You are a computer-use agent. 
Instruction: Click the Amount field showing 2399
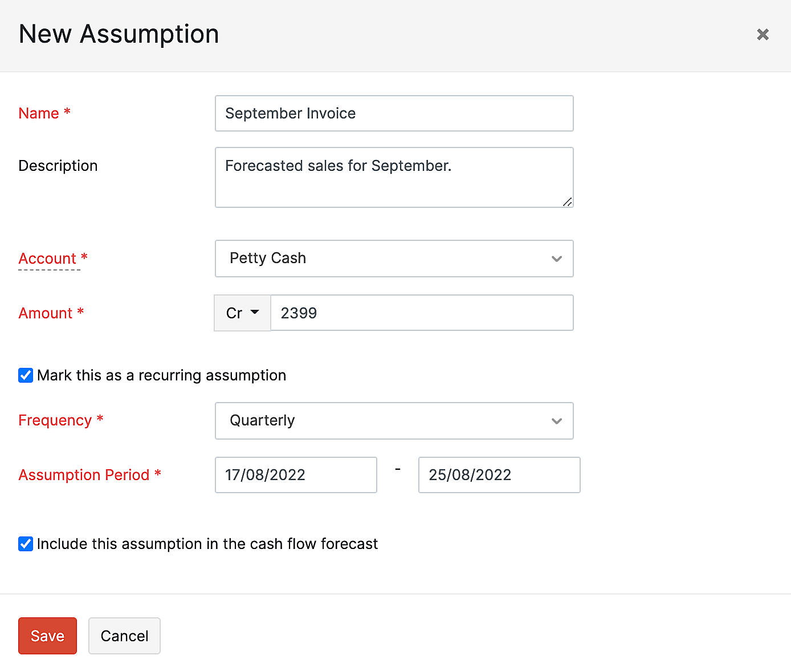point(422,313)
